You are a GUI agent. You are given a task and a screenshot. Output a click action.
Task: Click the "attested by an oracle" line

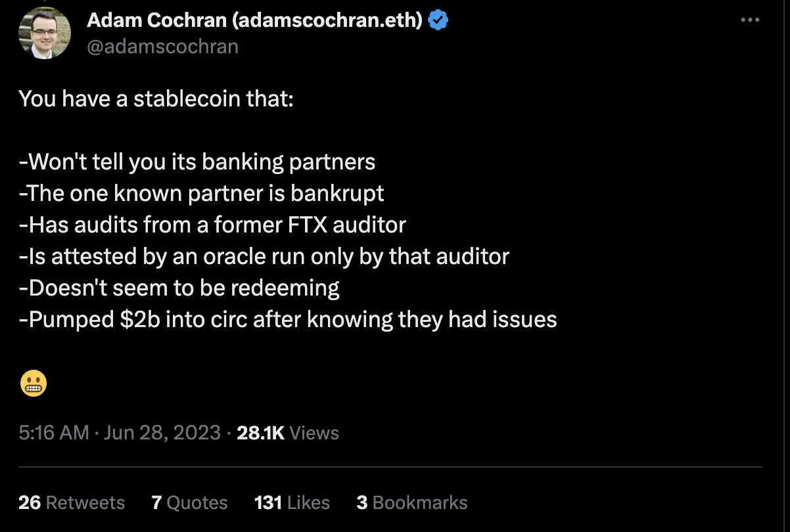click(264, 257)
